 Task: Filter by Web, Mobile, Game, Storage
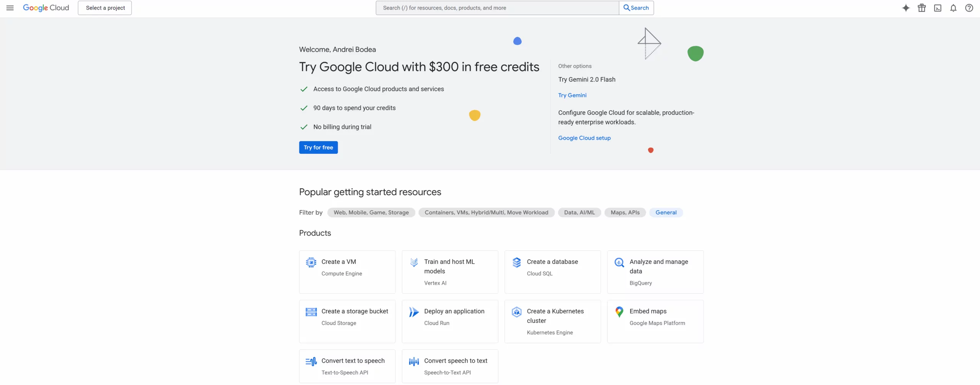[371, 212]
